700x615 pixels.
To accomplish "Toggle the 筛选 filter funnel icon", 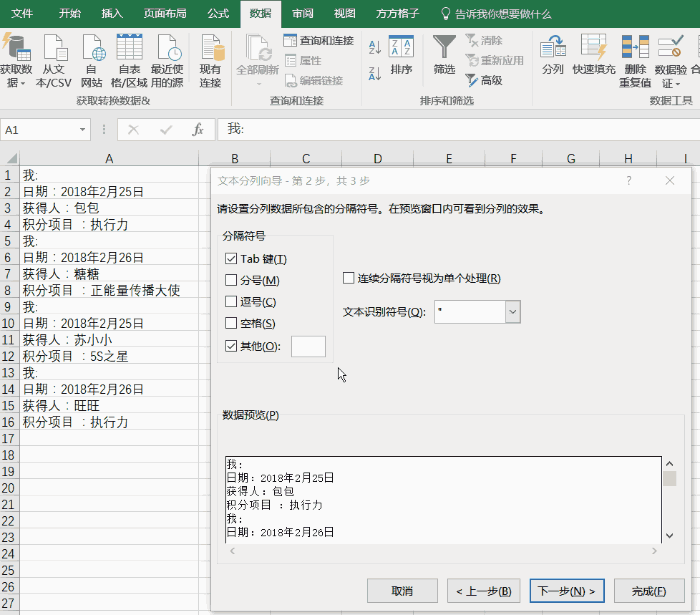I will [x=444, y=55].
